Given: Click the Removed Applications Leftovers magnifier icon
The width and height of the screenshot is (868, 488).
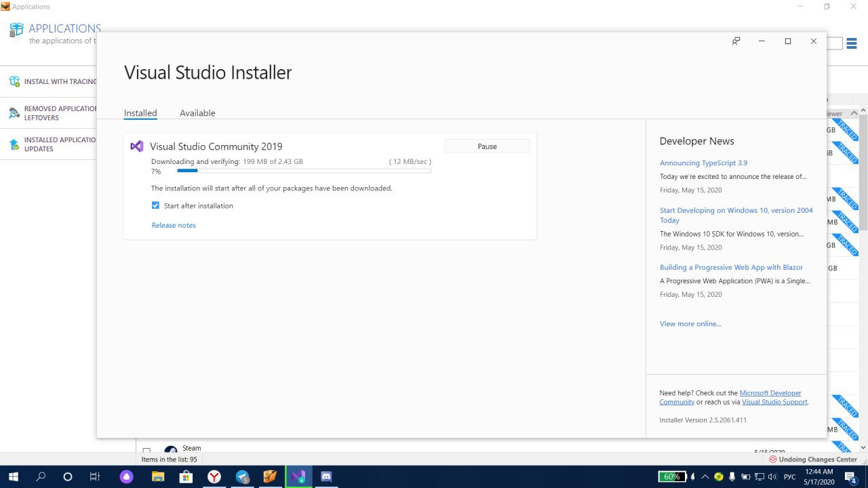Looking at the screenshot, I should pos(14,113).
